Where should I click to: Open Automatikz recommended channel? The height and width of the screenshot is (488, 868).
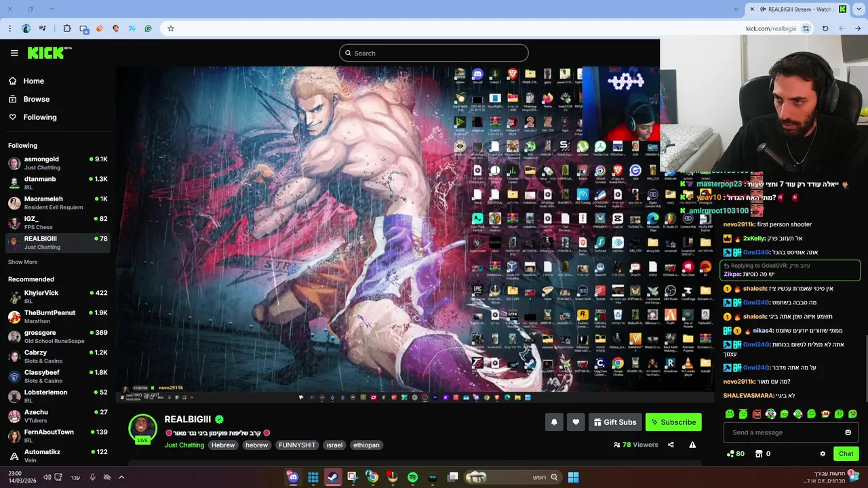pos(58,455)
